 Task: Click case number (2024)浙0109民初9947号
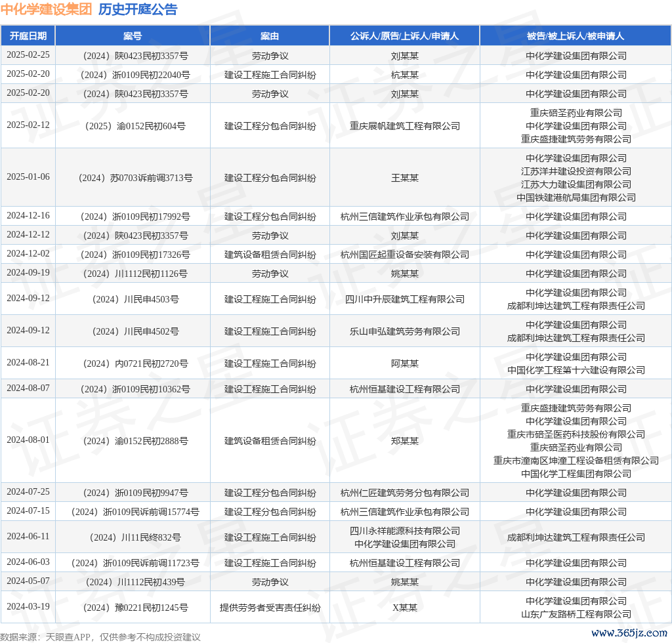click(x=135, y=493)
